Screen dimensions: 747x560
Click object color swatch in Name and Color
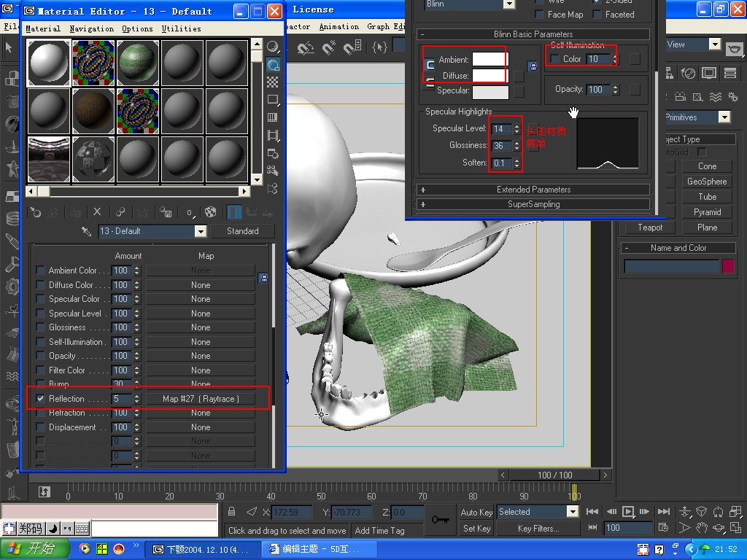728,266
